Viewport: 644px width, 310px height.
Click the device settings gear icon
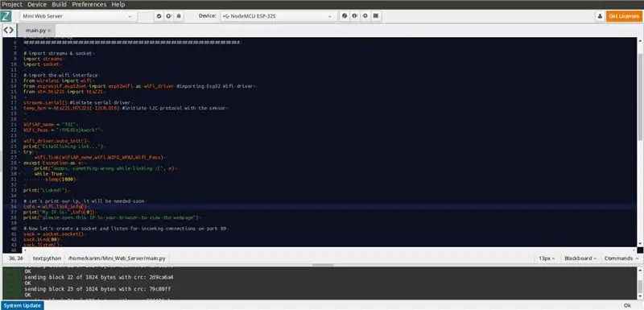365,16
